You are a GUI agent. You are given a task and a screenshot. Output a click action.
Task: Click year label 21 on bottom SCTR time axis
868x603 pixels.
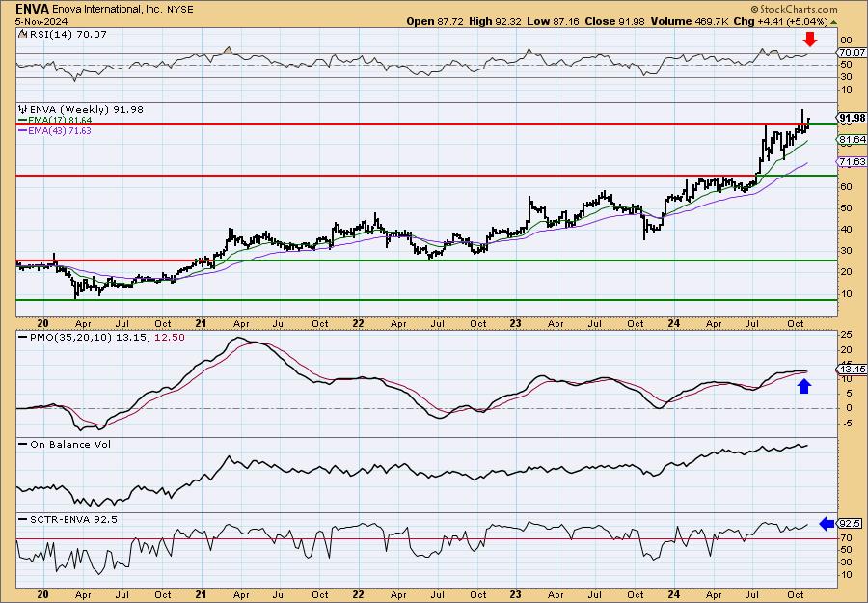pos(201,594)
